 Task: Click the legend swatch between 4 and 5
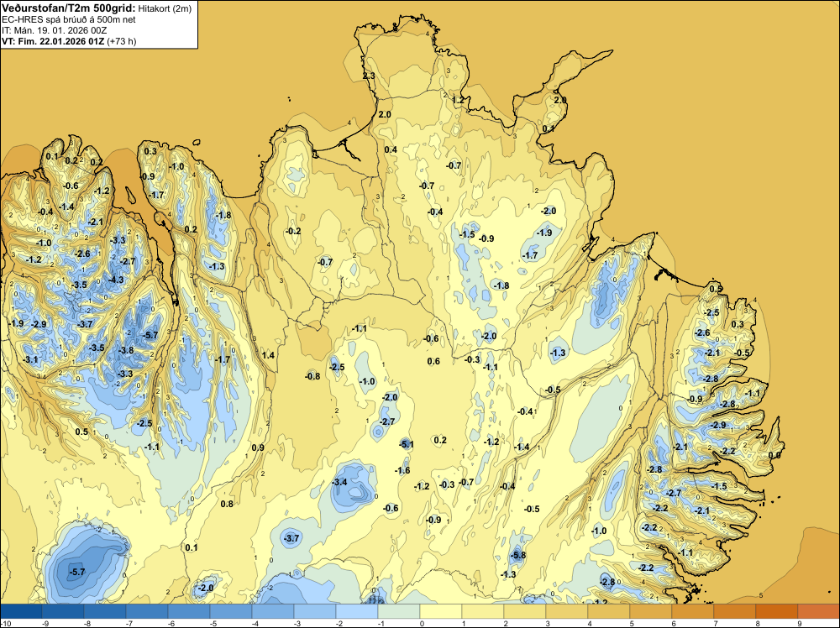(x=609, y=611)
